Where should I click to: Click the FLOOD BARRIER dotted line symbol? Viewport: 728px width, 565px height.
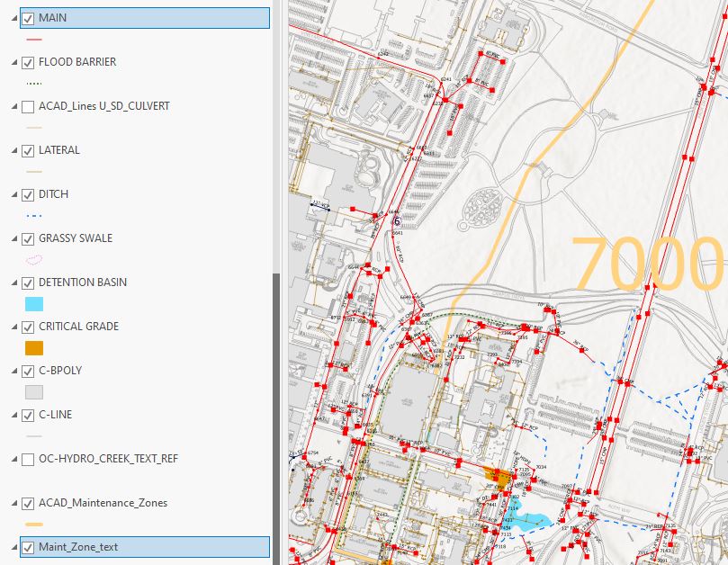(x=33, y=83)
